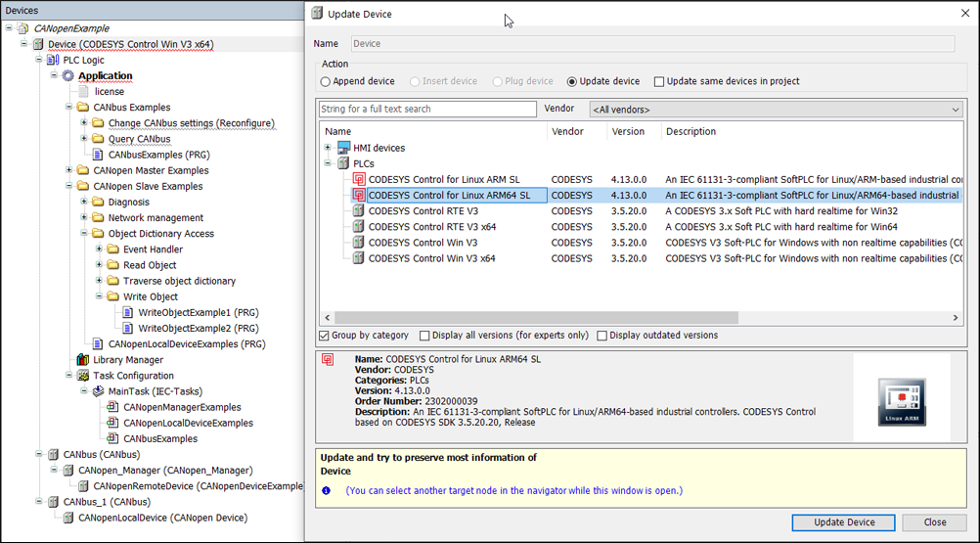Enable Update same devices in project
Viewport: 980px width, 543px height.
659,82
